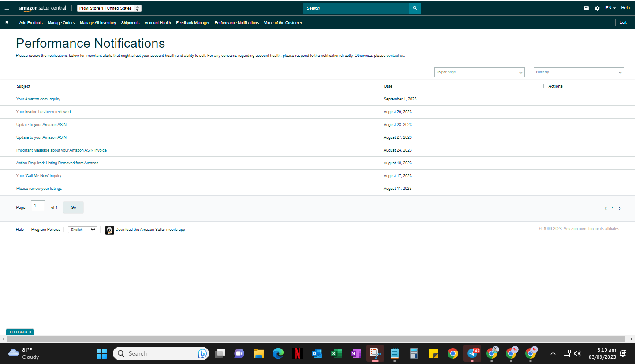Close the Feedback tab widget
The width and height of the screenshot is (635, 364).
(x=30, y=332)
